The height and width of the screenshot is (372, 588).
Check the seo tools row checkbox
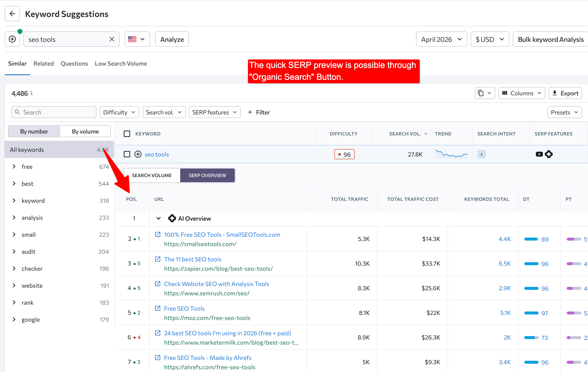click(127, 154)
